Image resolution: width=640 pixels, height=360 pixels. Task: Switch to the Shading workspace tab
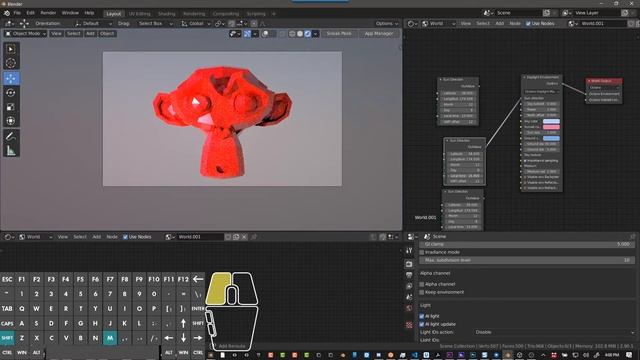coord(167,14)
